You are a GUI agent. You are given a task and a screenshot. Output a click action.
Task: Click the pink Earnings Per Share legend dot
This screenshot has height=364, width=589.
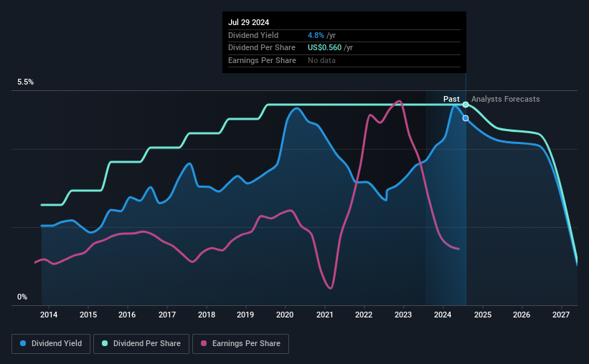[x=204, y=343]
